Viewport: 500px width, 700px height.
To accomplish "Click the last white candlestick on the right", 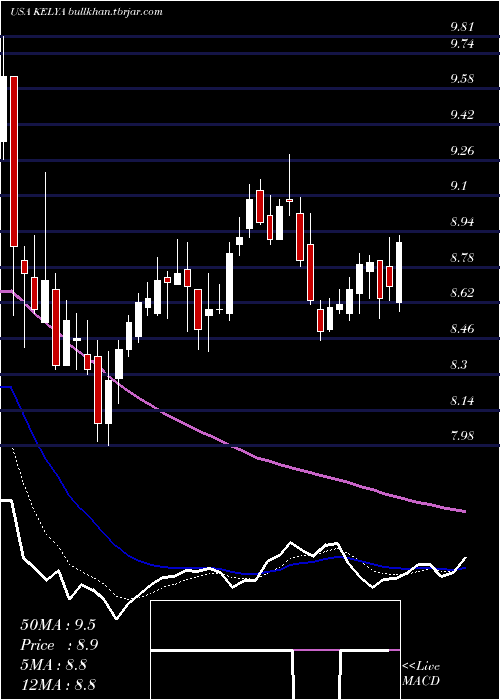I will point(399,272).
